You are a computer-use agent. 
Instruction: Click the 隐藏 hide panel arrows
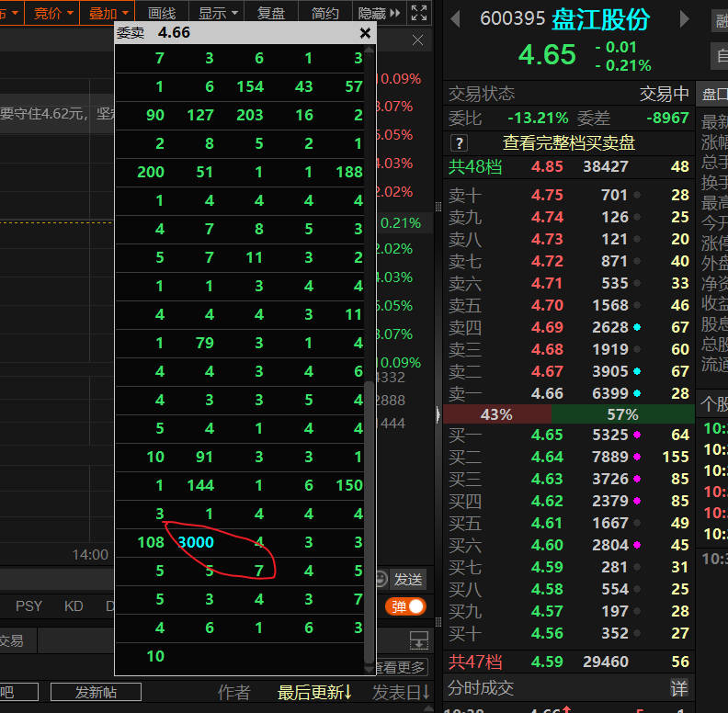tap(379, 13)
